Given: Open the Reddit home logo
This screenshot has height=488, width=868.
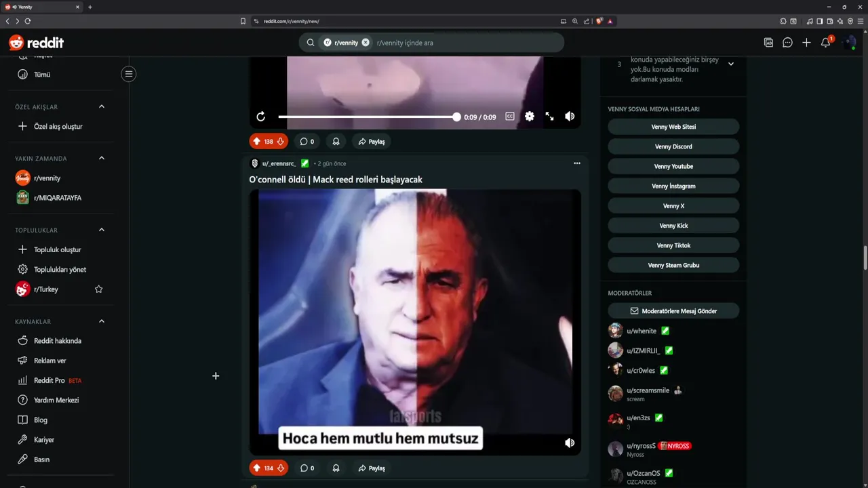Looking at the screenshot, I should coord(36,43).
